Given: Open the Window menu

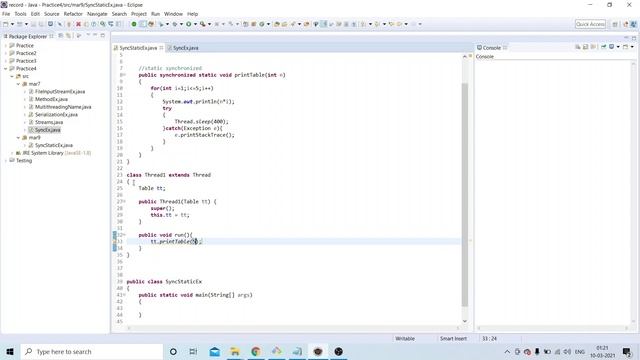Looking at the screenshot, I should (173, 14).
